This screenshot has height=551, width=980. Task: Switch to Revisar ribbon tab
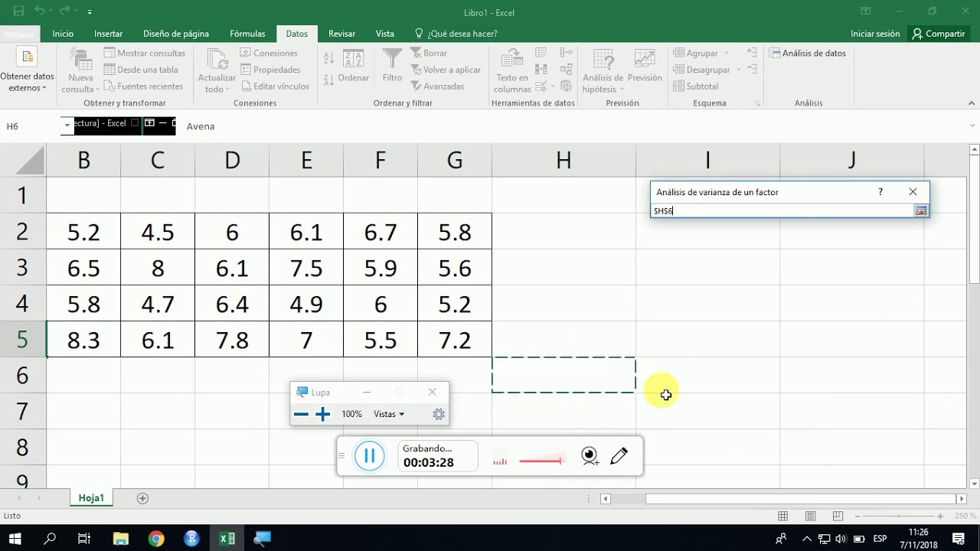(341, 34)
